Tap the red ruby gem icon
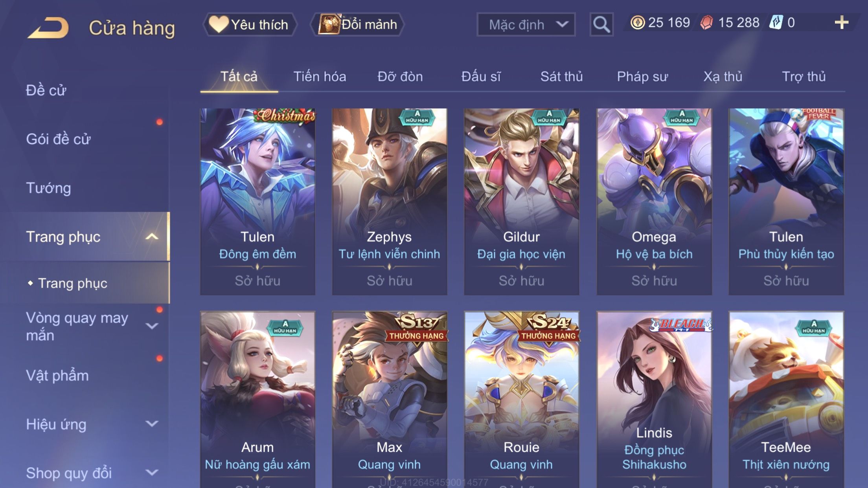The image size is (868, 488). (x=706, y=22)
